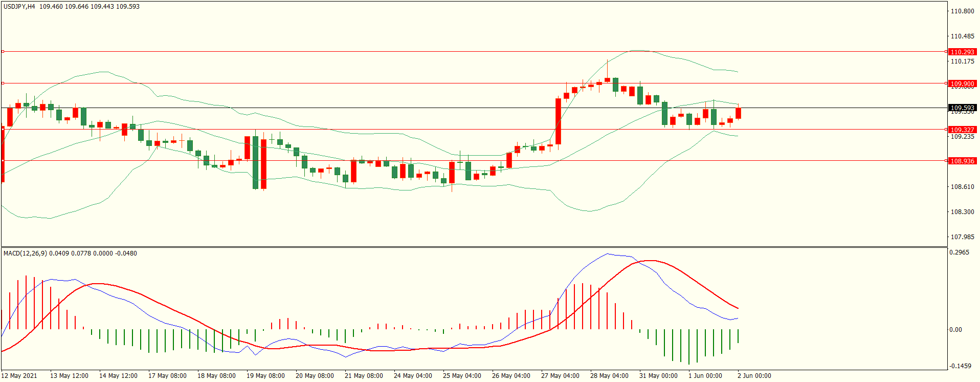Image resolution: width=980 pixels, height=382 pixels.
Task: Click the USDJPY,H4 symbol label
Action: click(x=19, y=7)
